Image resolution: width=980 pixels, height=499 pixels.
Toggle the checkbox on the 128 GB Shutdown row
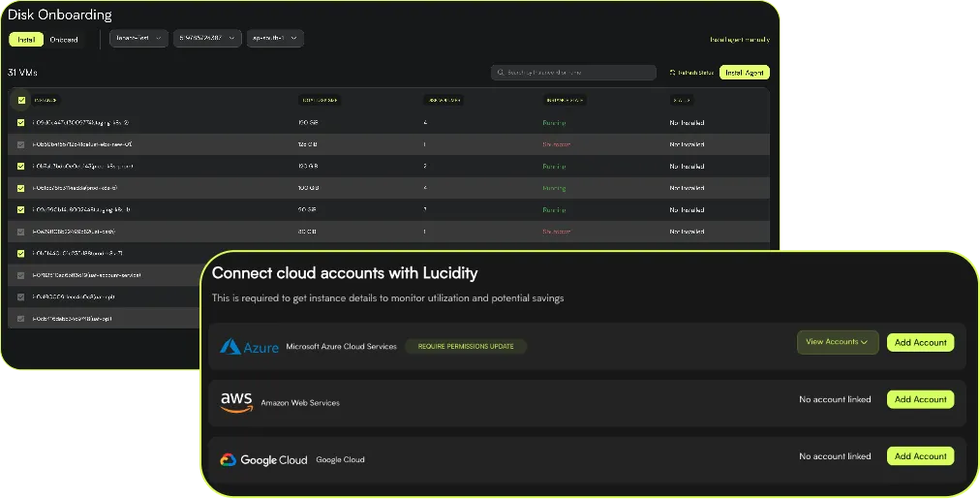pos(20,144)
